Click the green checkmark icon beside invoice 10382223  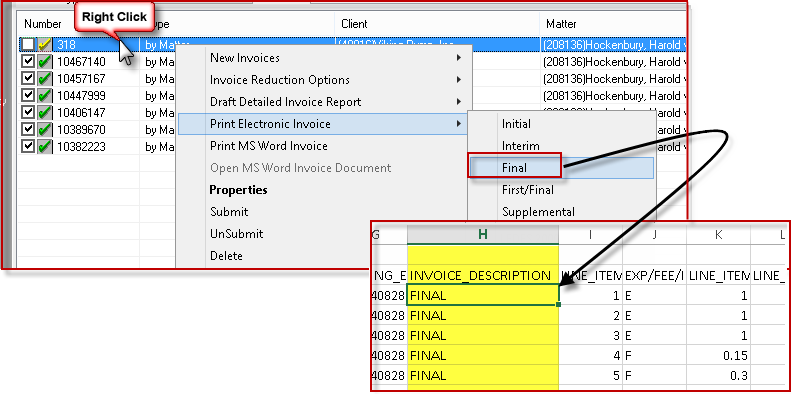45,147
